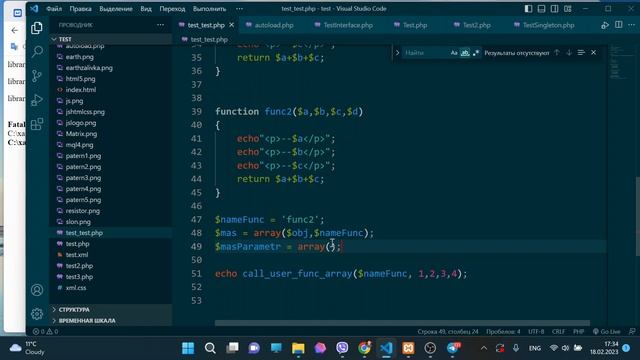
Task: Open the Source Control view
Action: tap(37, 76)
